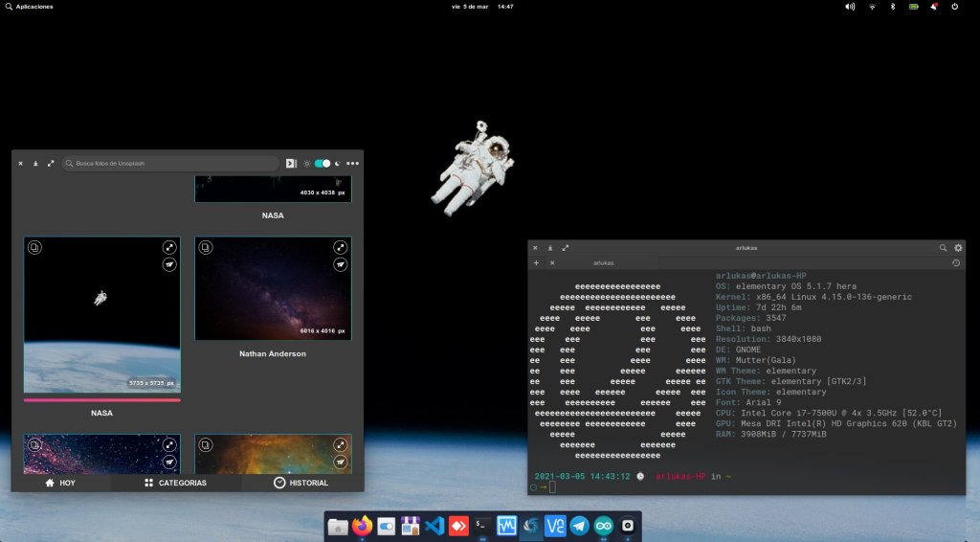
Task: Open the Nathan Anderson author link
Action: [272, 354]
